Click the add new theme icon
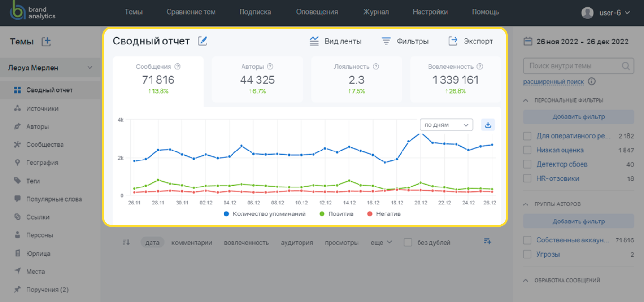Viewport: 644px width, 302px height. pyautogui.click(x=46, y=42)
